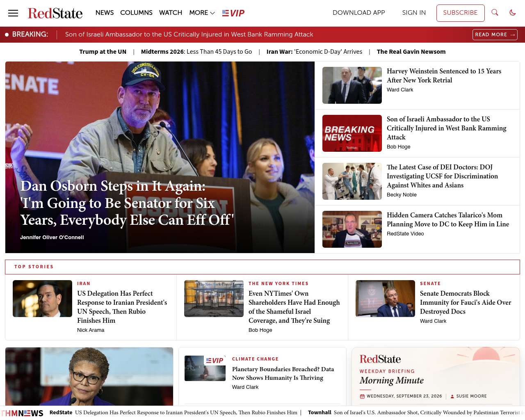This screenshot has height=420, width=525.
Task: Select the 'Trump at the UN' topic link
Action: (103, 52)
